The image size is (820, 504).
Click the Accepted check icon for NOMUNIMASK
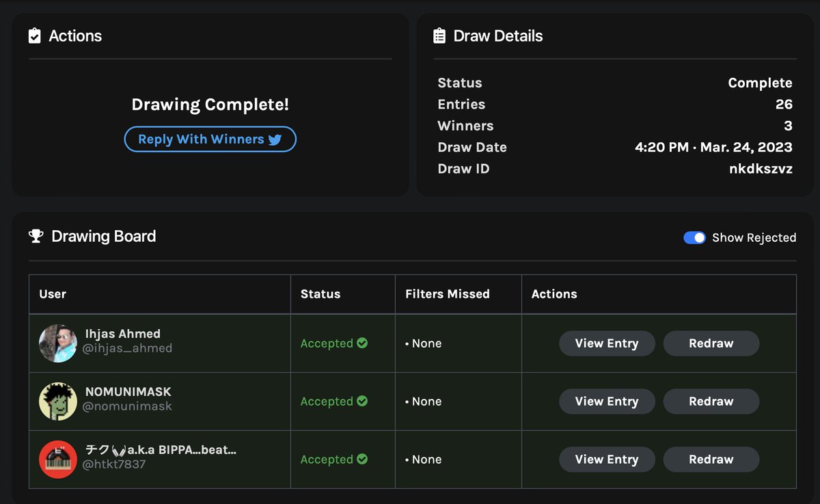click(x=362, y=401)
